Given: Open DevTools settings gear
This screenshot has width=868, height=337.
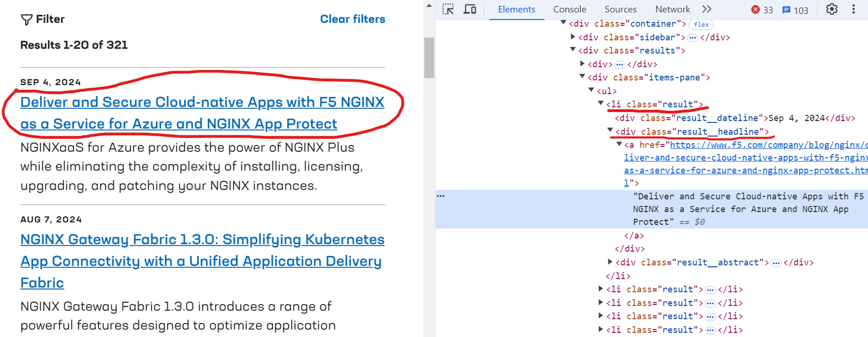Looking at the screenshot, I should pos(832,9).
